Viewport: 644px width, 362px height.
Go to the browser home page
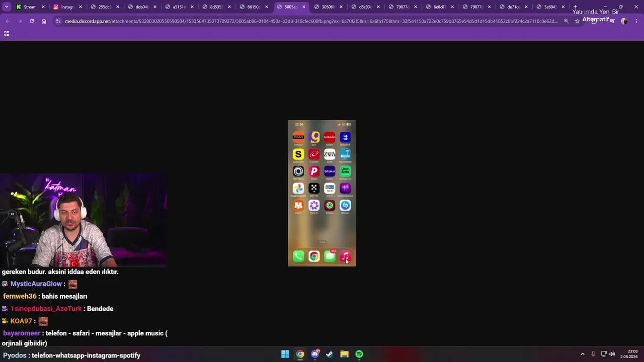click(x=44, y=21)
